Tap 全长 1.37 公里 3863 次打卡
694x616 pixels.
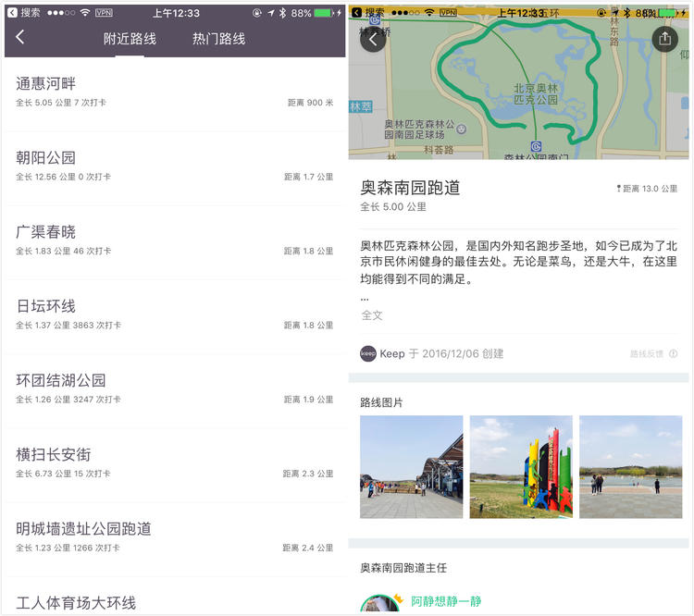[68, 326]
